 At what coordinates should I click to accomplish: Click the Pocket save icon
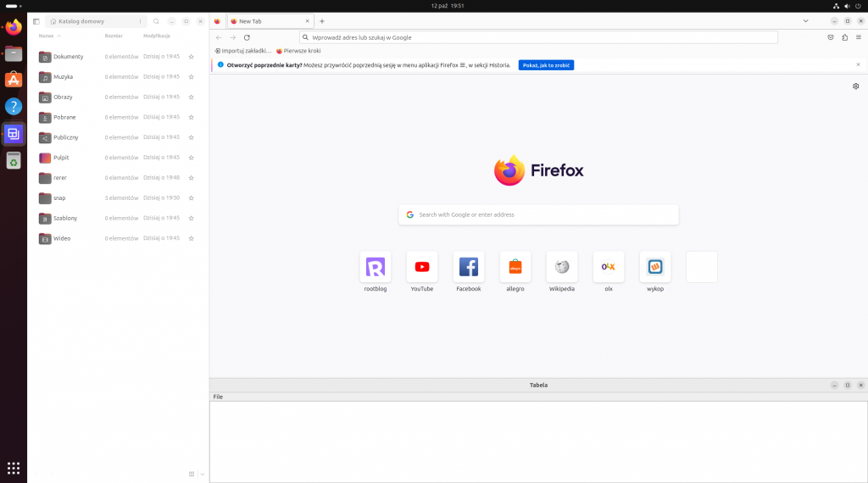(831, 37)
